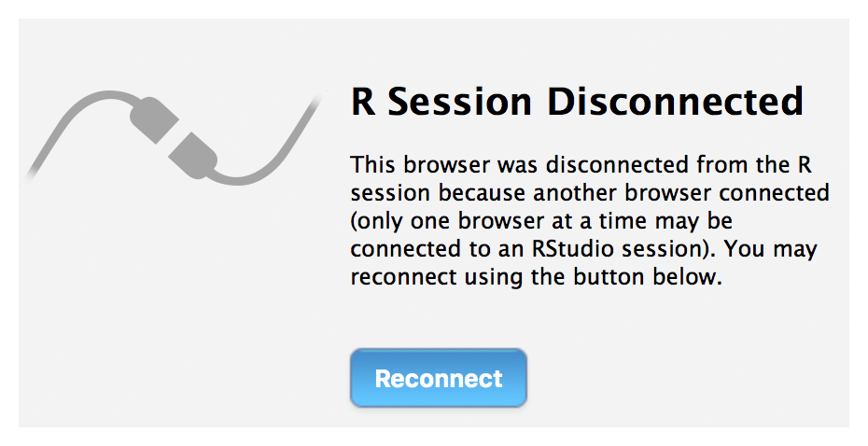Click the 'R Session Disconnected' heading

(x=578, y=102)
